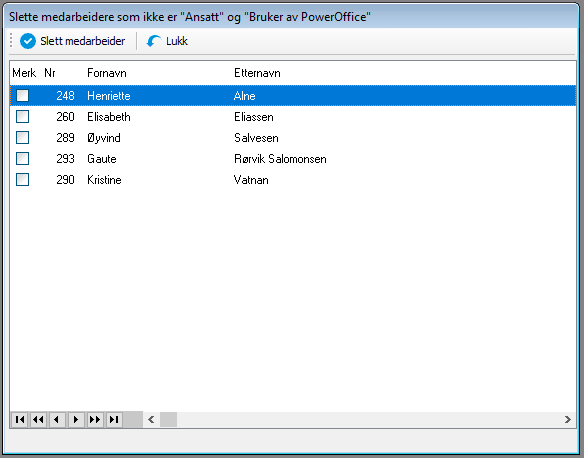Click the first name Øyvind
This screenshot has width=584, height=458.
coord(104,138)
